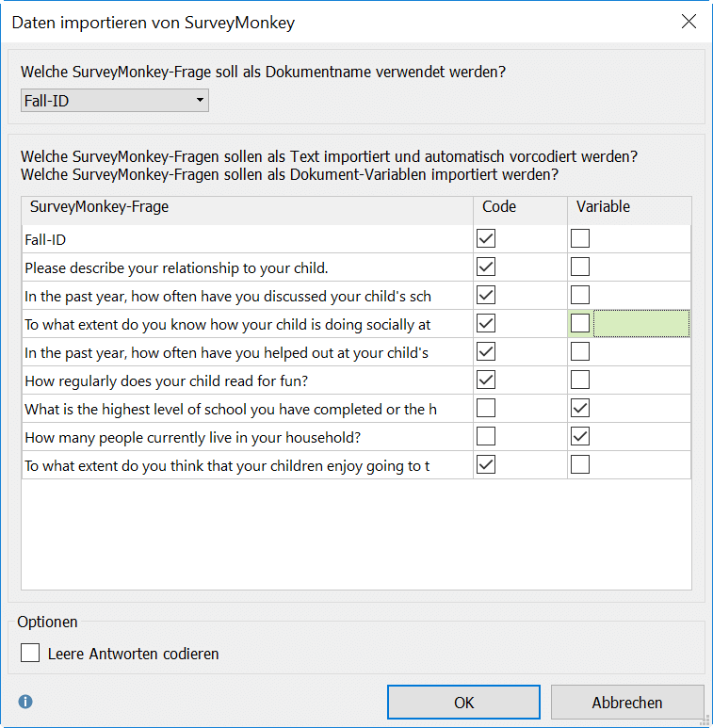Screen dimensions: 713x728
Task: Check Variable for helped out at child's row
Action: click(x=580, y=352)
